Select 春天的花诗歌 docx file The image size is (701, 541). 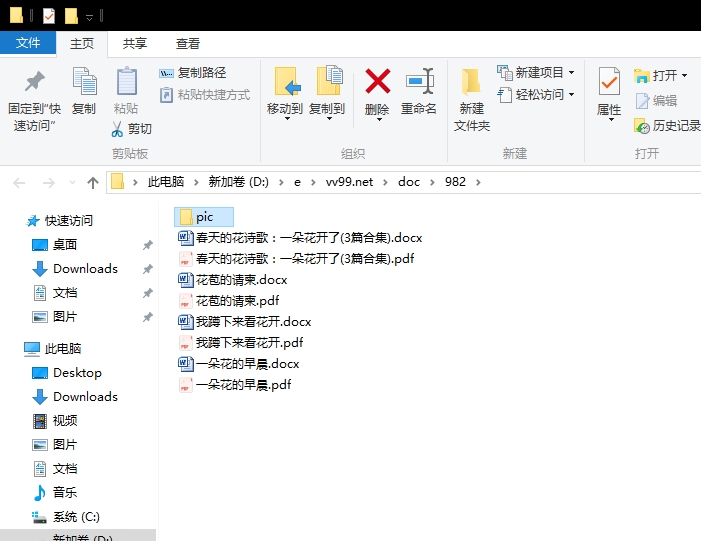click(x=300, y=238)
